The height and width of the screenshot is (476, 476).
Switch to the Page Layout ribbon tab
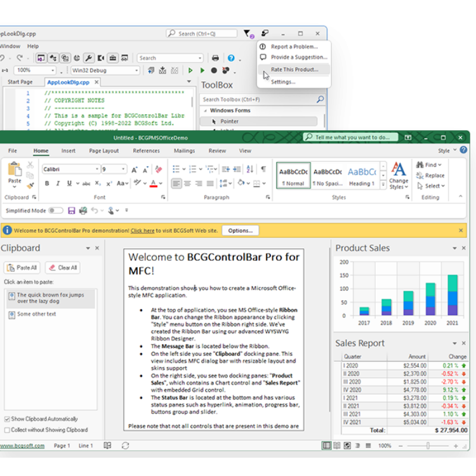[x=103, y=151]
